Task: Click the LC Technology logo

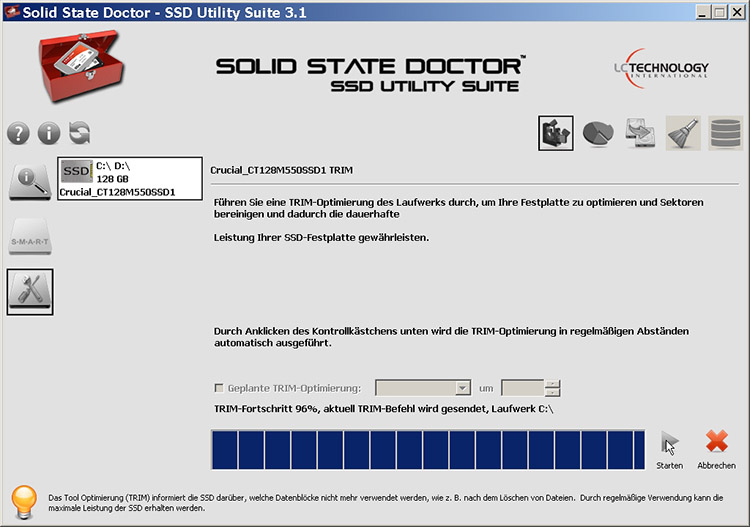Action: [661, 68]
